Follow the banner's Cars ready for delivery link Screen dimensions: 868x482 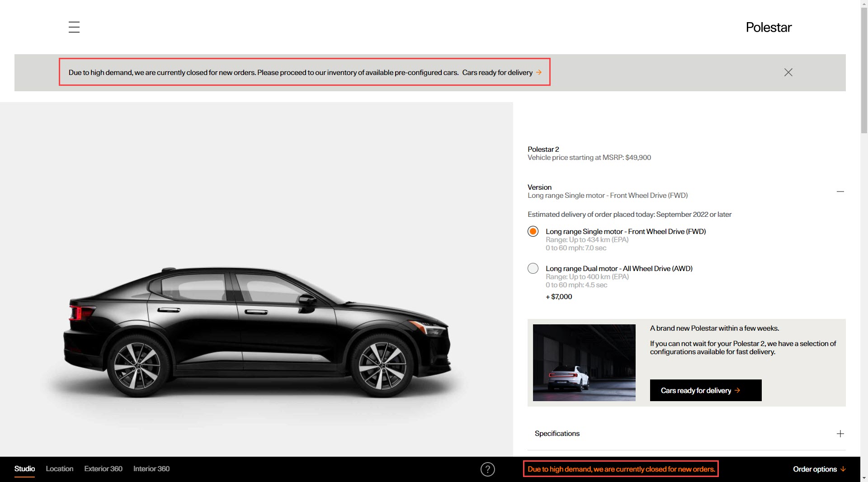pos(497,72)
